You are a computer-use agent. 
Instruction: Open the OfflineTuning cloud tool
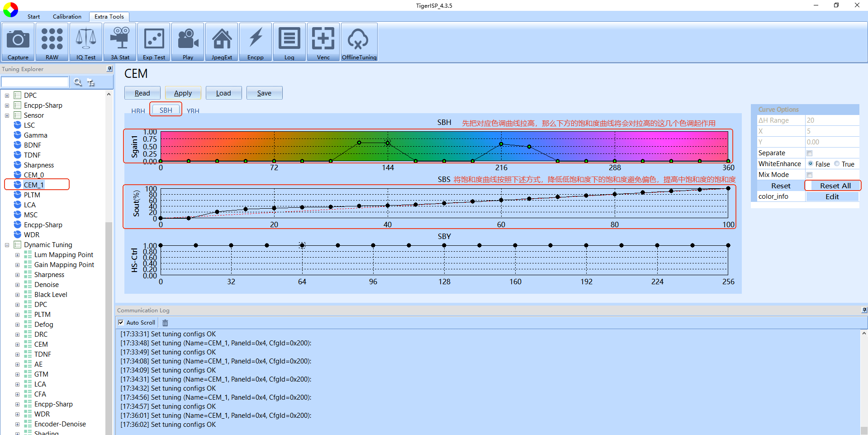point(359,42)
